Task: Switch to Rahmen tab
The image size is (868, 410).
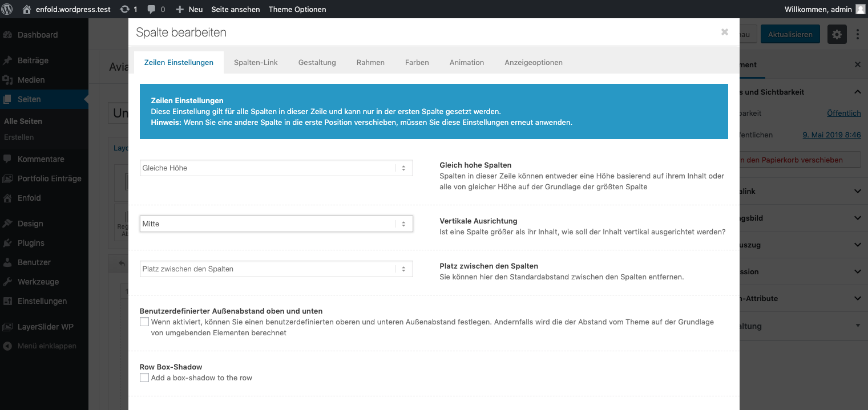Action: (x=370, y=63)
